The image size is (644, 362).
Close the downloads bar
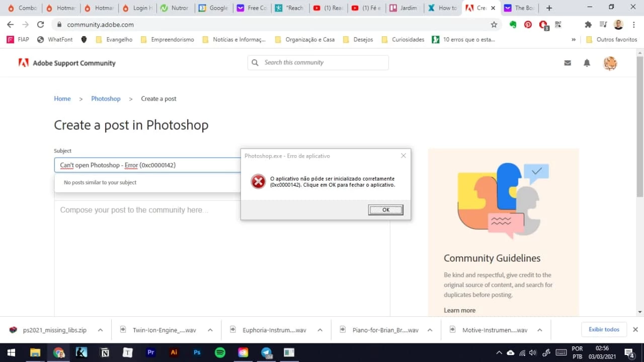635,329
